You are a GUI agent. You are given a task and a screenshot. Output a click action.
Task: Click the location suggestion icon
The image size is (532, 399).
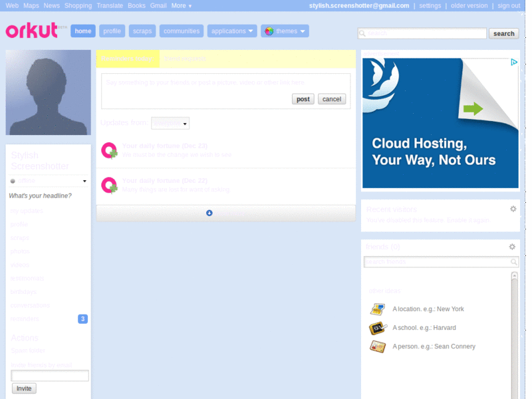click(x=378, y=309)
